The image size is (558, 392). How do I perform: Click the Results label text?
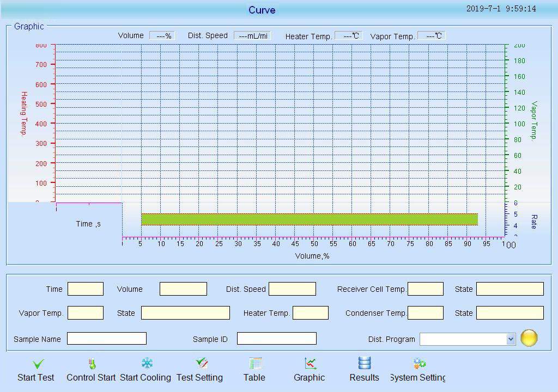364,377
